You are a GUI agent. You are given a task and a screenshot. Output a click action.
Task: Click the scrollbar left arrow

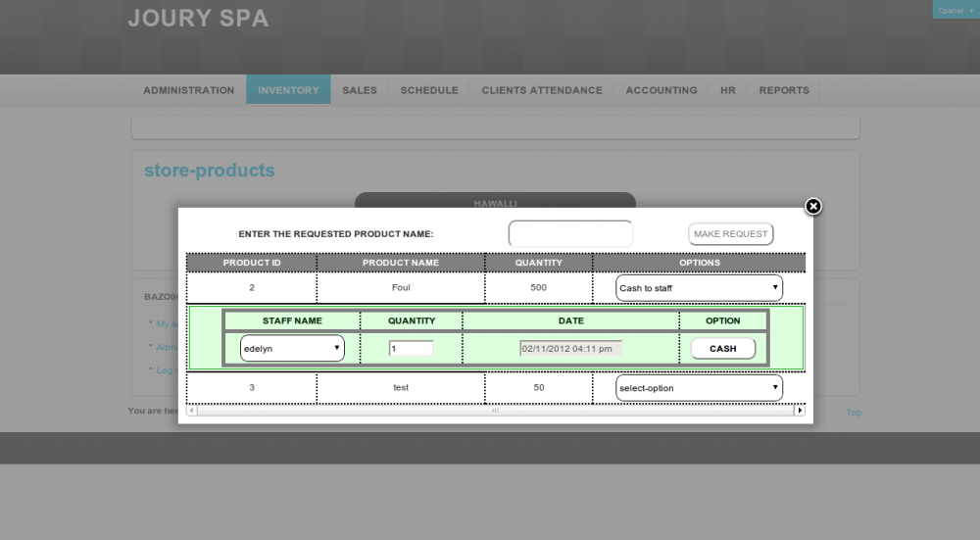[192, 410]
